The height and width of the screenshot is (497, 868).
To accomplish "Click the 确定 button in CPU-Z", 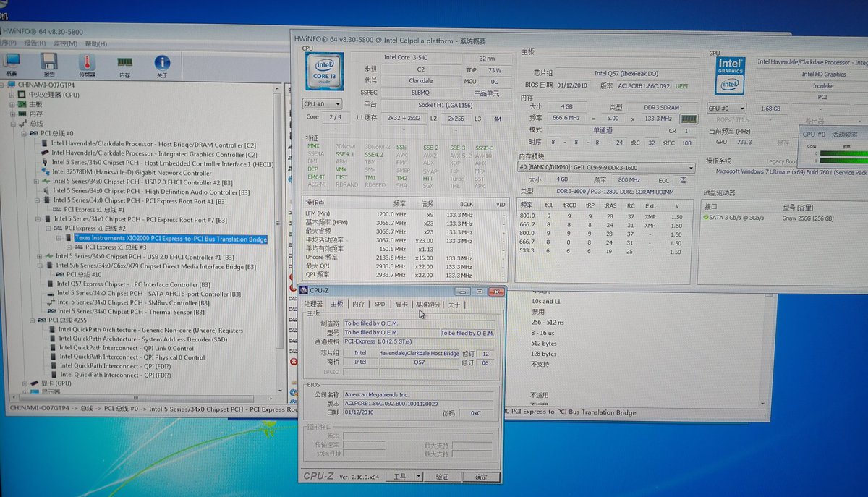I will coord(482,477).
